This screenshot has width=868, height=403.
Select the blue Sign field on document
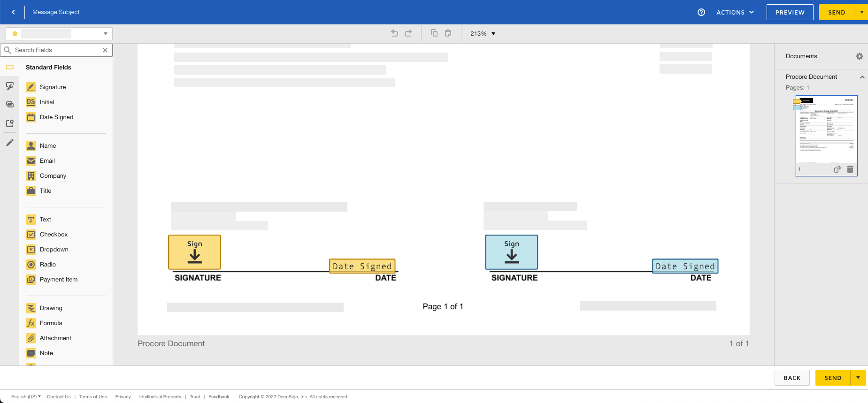[512, 252]
